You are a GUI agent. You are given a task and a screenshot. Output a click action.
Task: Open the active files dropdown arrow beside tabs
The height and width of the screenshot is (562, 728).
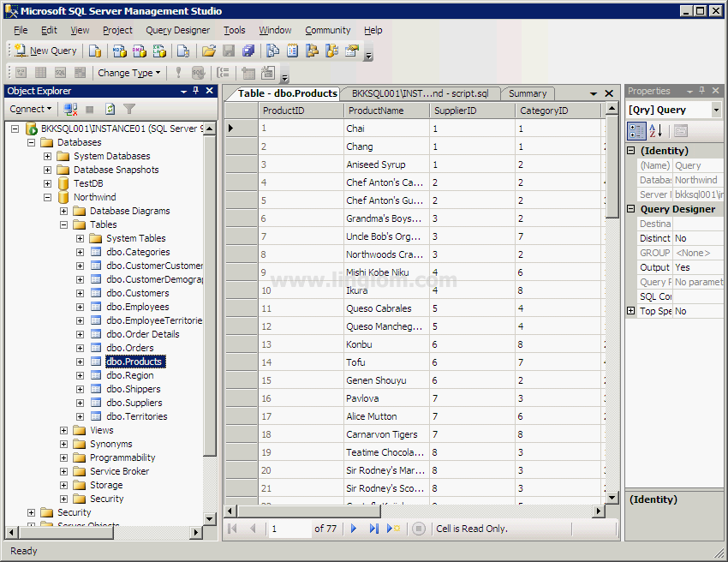(x=594, y=94)
